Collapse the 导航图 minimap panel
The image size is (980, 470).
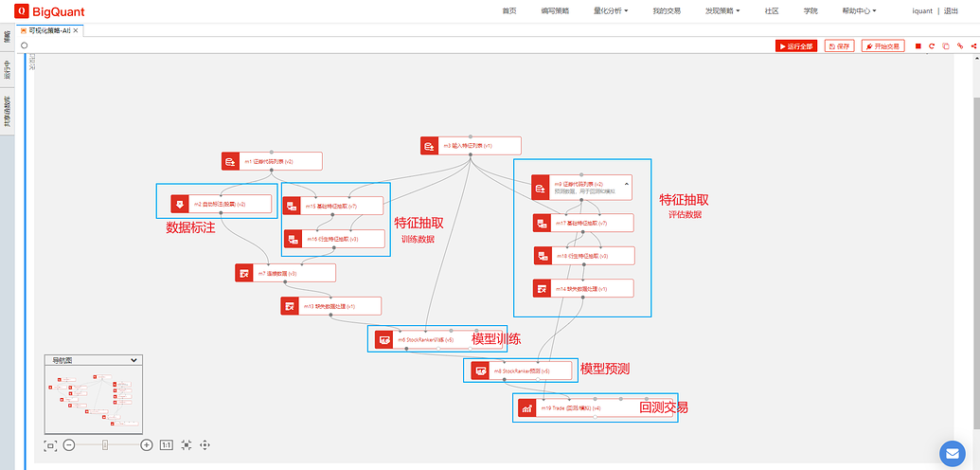click(134, 360)
